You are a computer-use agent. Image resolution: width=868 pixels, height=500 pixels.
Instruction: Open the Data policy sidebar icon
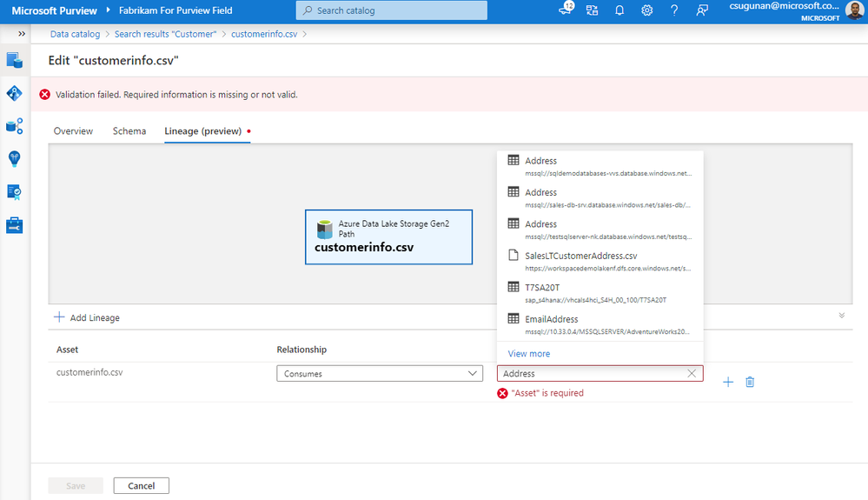(15, 192)
